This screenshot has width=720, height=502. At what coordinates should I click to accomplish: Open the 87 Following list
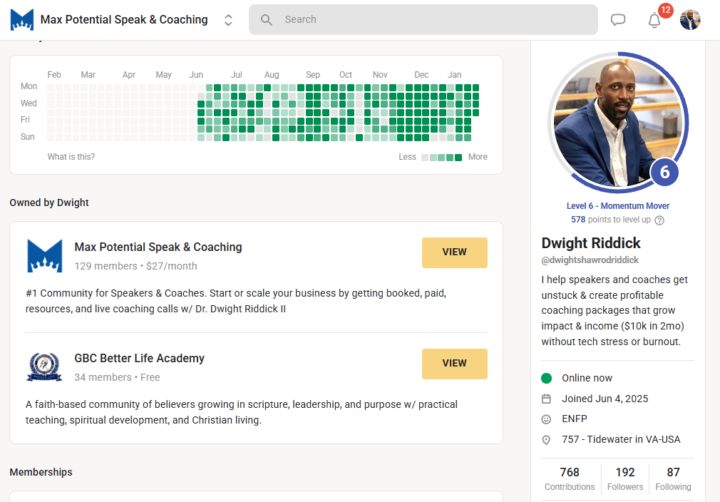[672, 478]
